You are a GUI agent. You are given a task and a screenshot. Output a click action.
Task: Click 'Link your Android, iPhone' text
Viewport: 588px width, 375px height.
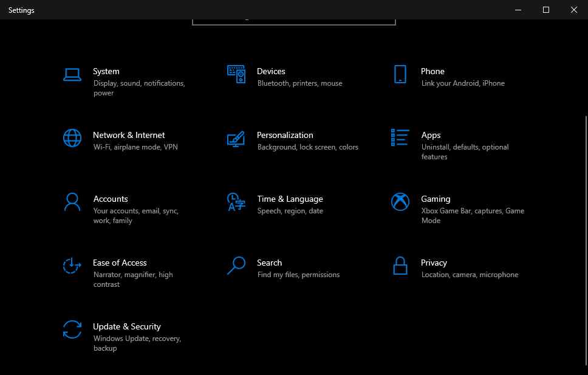(x=463, y=83)
